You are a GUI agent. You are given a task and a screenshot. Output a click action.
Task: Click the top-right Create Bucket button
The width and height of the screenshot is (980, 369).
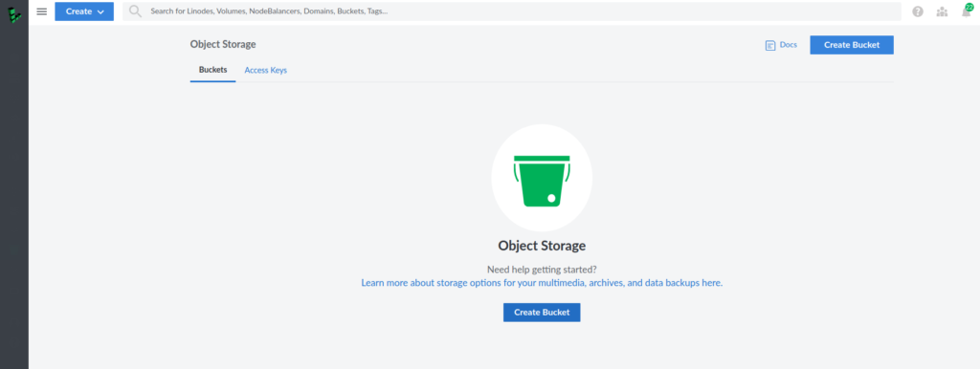[x=851, y=45]
